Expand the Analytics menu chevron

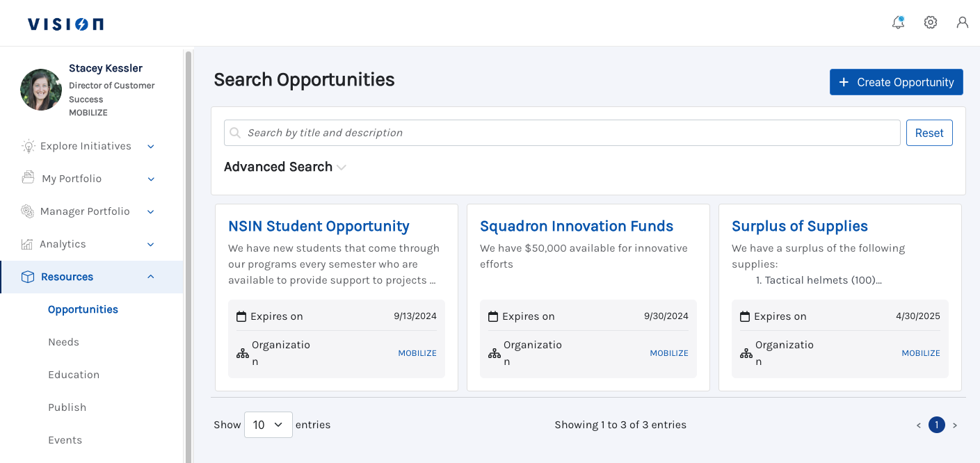point(151,244)
